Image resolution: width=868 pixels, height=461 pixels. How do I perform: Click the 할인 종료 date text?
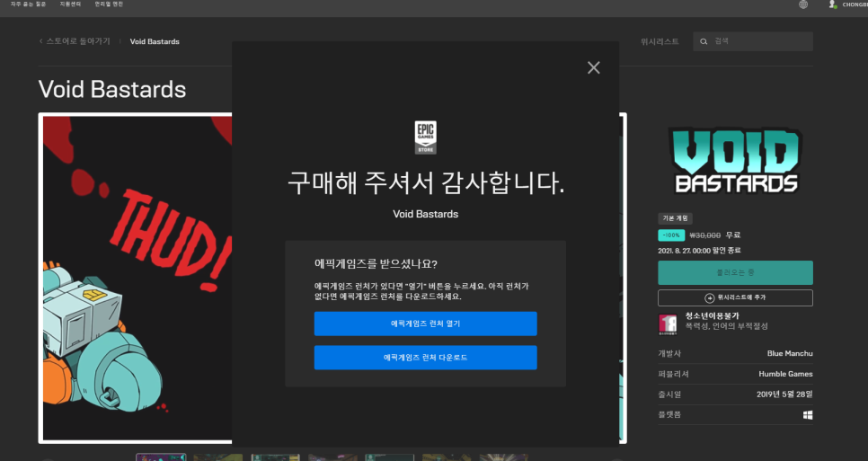point(699,251)
